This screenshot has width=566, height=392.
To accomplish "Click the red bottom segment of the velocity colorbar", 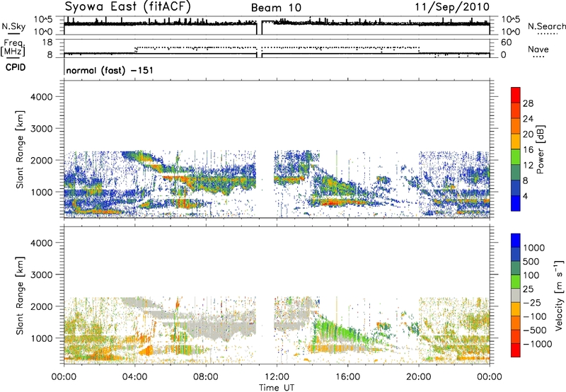I will click(x=516, y=350).
